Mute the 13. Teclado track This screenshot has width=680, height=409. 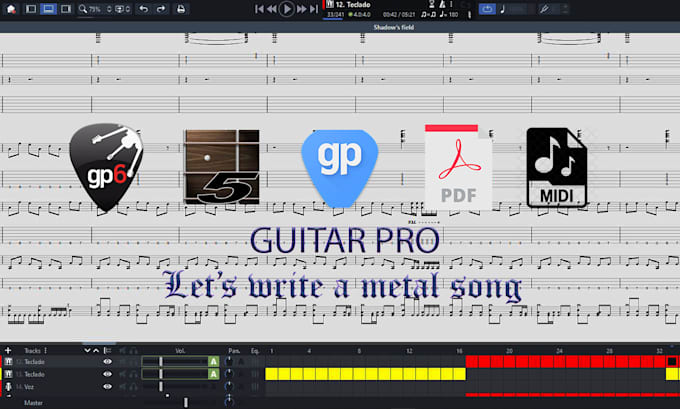point(123,374)
